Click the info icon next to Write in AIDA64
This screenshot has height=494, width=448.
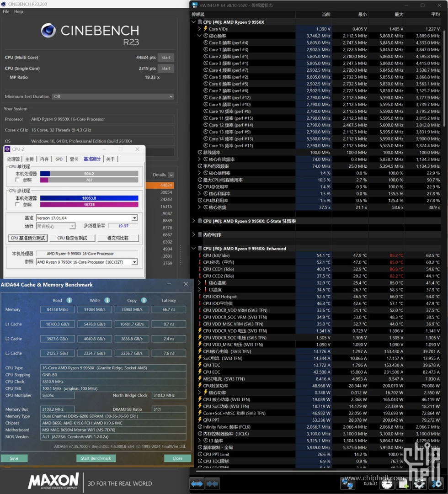107,300
